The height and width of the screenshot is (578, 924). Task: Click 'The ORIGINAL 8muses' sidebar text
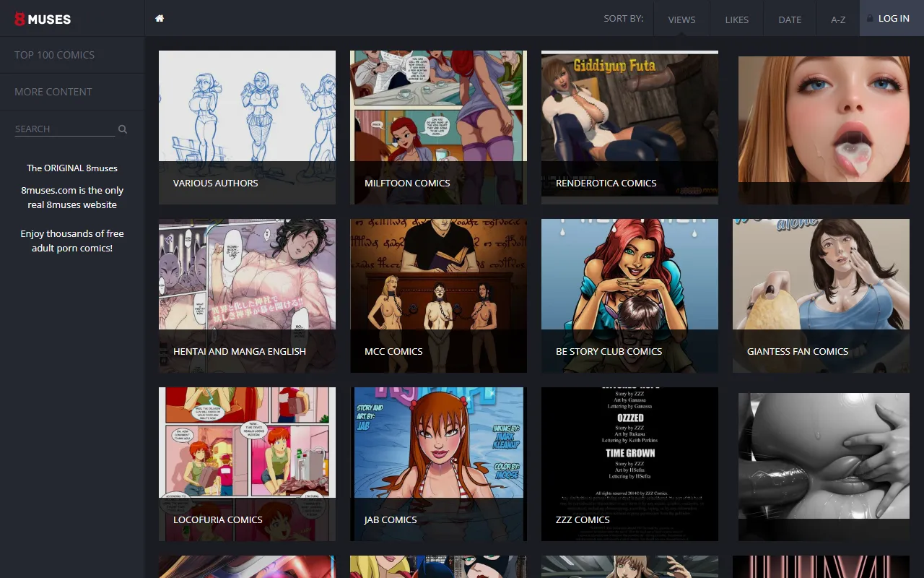pyautogui.click(x=72, y=168)
